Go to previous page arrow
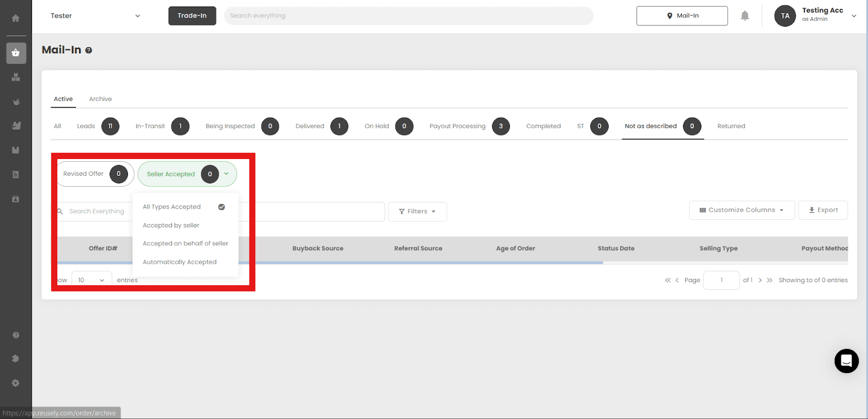Image resolution: width=868 pixels, height=419 pixels. pos(677,280)
